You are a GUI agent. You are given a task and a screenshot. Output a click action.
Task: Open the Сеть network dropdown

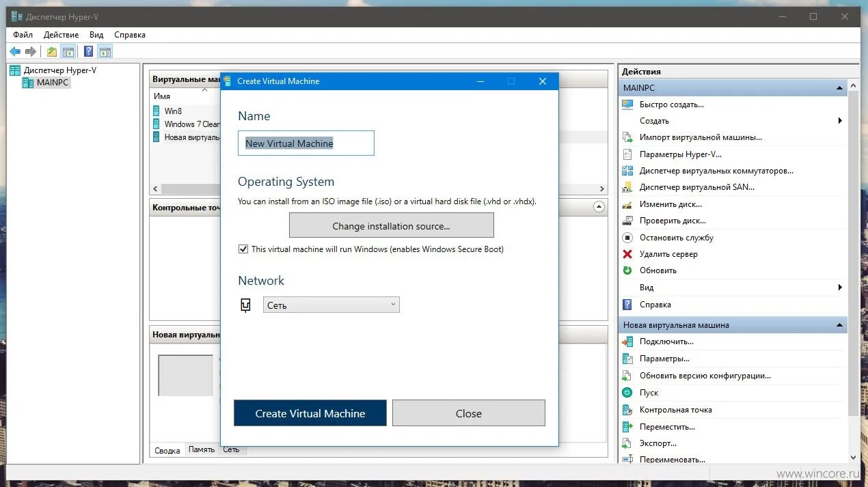click(x=331, y=305)
